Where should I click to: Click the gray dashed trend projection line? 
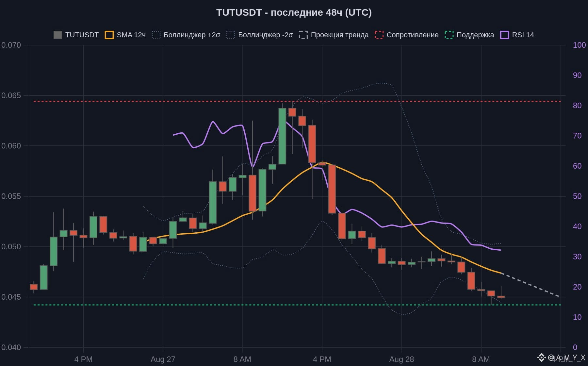point(531,285)
